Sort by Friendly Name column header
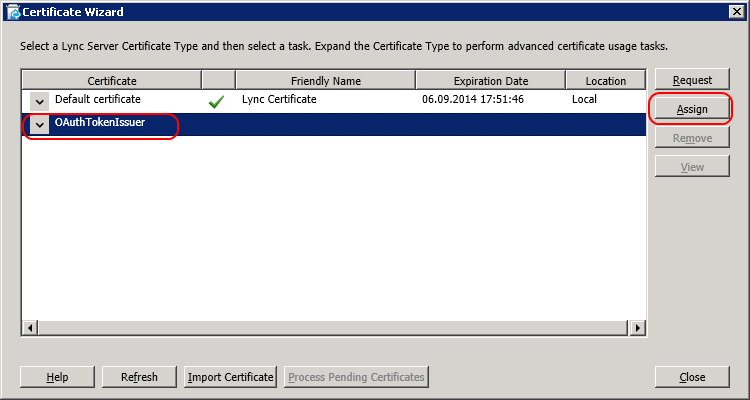750x400 pixels. [326, 80]
